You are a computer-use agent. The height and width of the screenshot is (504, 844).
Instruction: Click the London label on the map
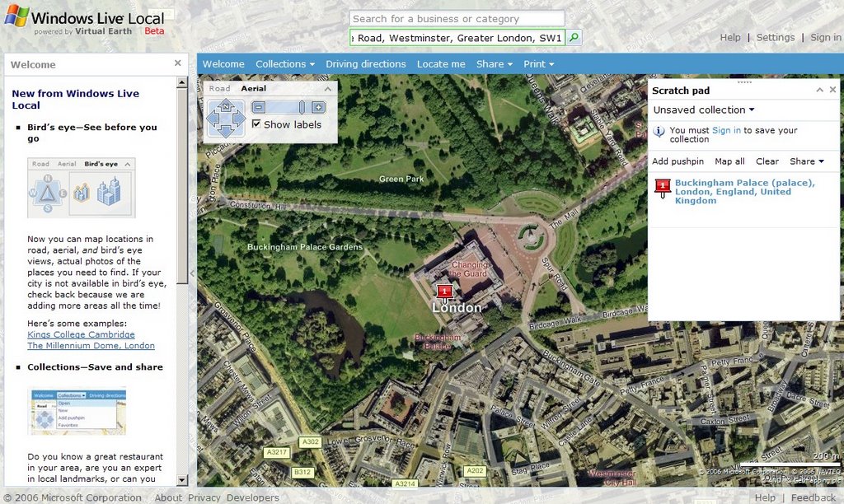tap(457, 308)
